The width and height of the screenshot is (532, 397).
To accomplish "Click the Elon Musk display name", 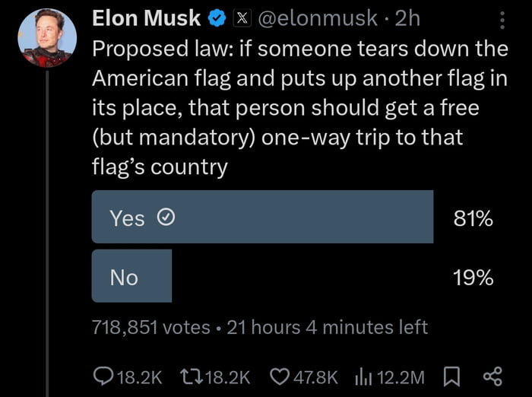I will tap(146, 18).
